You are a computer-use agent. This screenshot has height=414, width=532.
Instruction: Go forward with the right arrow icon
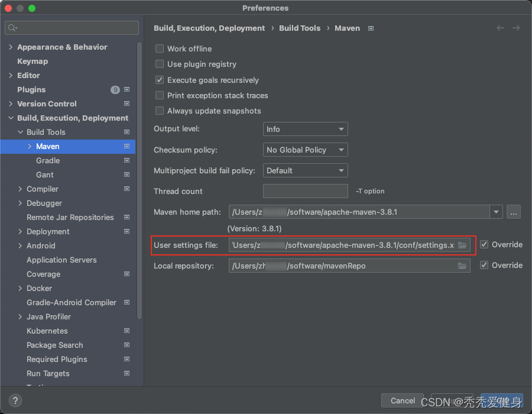(x=516, y=28)
